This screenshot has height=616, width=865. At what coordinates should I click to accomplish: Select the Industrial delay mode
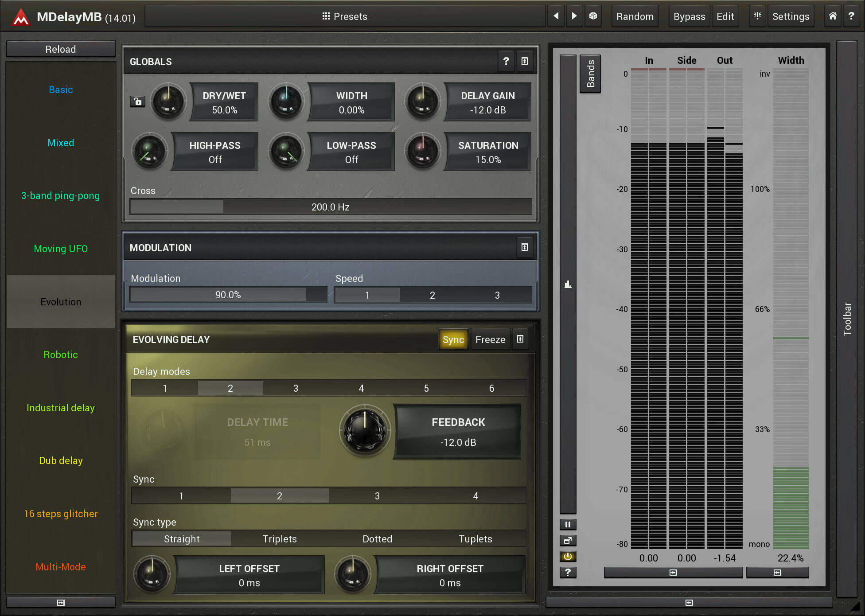click(61, 408)
